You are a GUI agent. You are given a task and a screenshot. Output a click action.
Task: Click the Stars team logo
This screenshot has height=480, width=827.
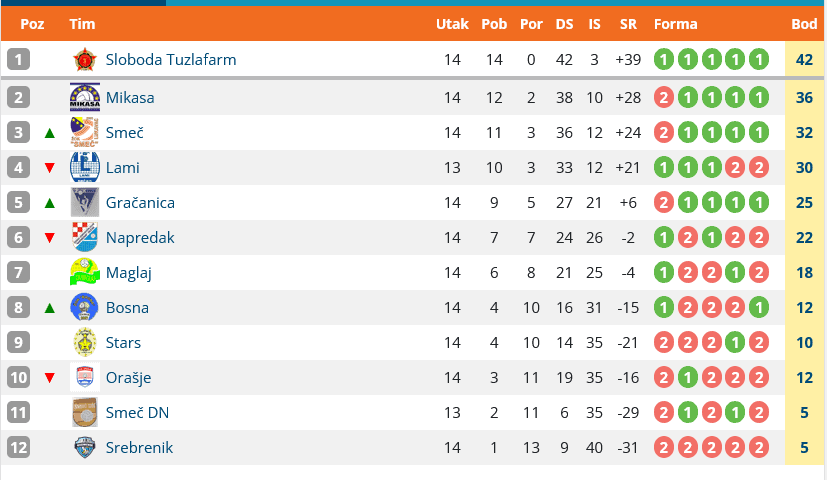click(85, 343)
